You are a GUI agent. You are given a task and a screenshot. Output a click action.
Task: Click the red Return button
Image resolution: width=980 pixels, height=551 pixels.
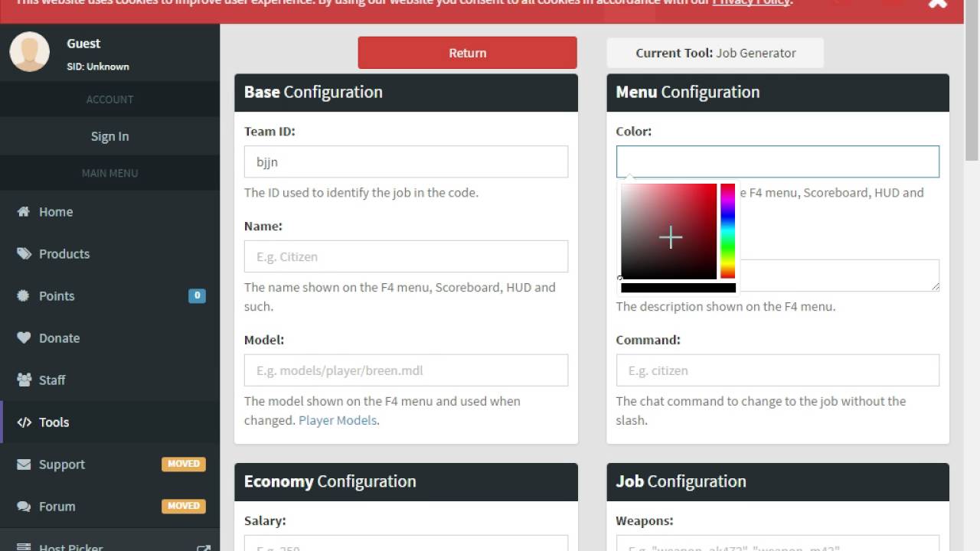pyautogui.click(x=467, y=53)
